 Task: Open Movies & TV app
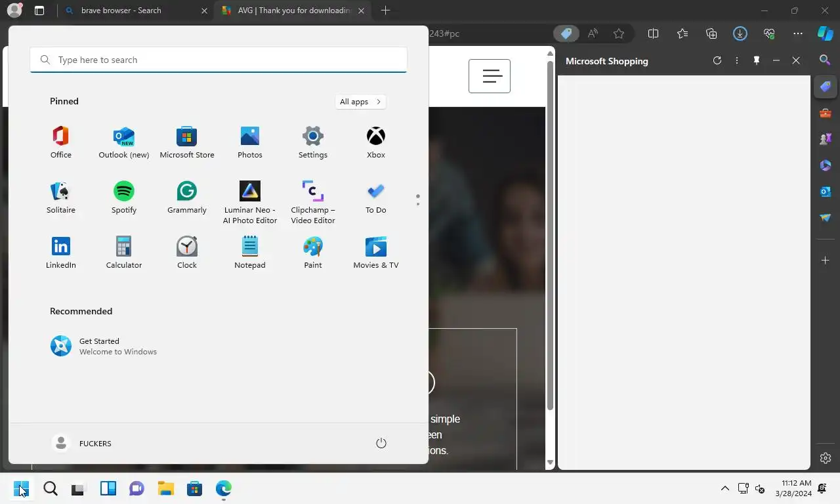pos(376,253)
